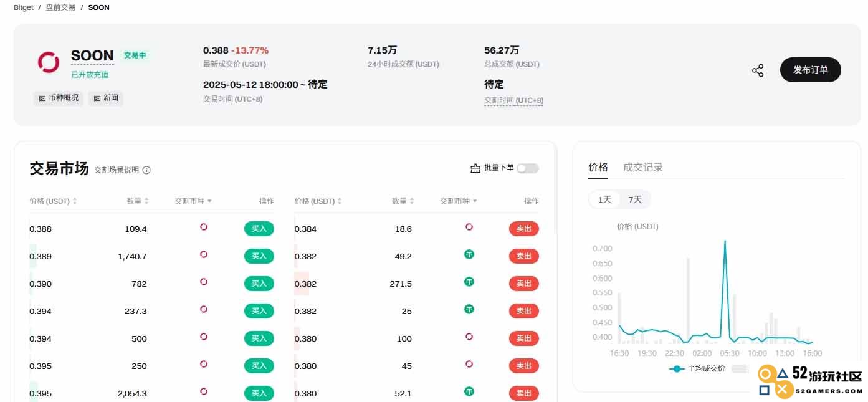Click the settlement coin icon in the 250 row
Screen dimensions: 868x402
pyautogui.click(x=204, y=364)
